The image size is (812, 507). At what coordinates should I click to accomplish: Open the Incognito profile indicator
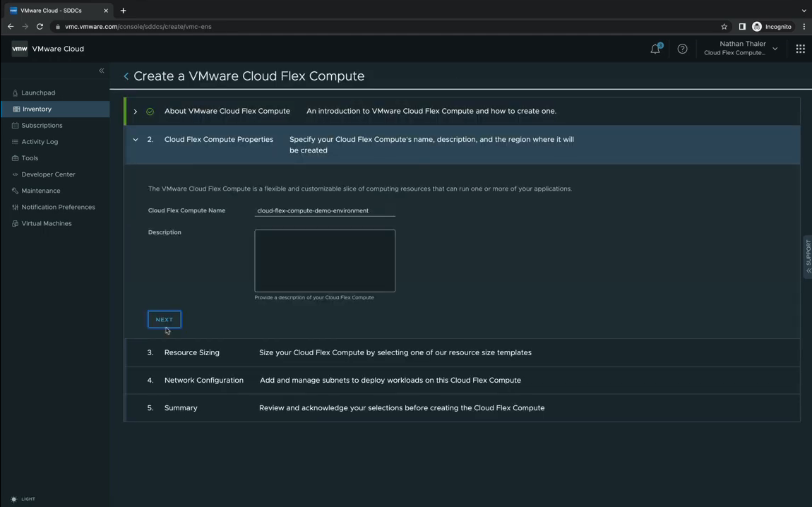[772, 26]
